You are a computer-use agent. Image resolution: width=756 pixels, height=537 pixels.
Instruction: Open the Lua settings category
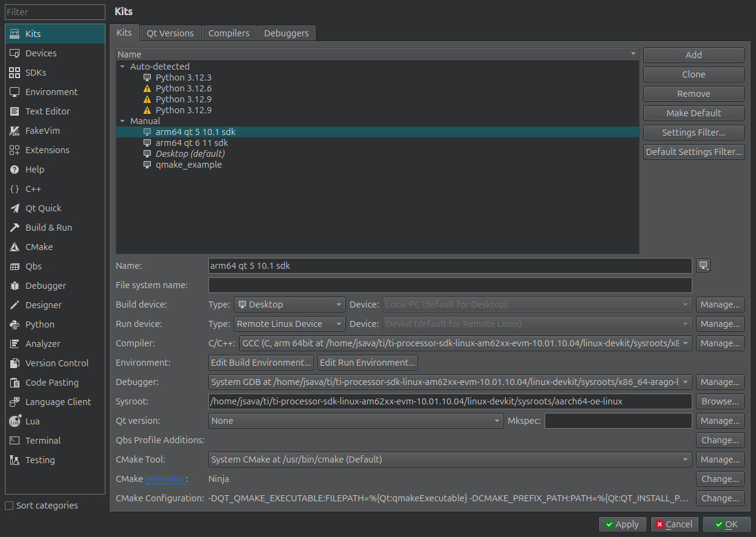click(55, 421)
